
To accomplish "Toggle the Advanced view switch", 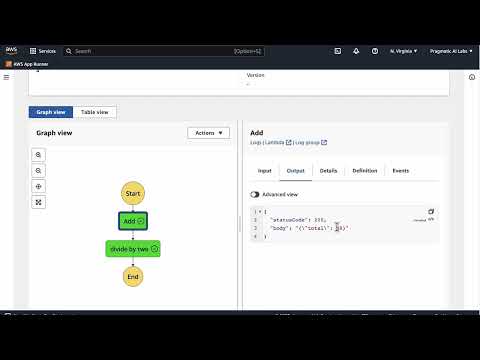I will tap(255, 194).
